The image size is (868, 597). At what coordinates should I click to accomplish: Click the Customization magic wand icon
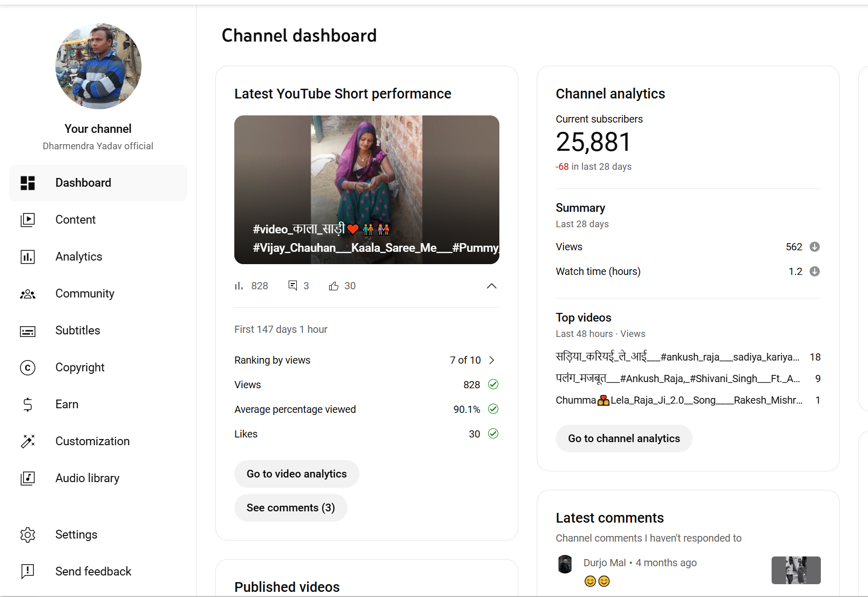(x=28, y=441)
